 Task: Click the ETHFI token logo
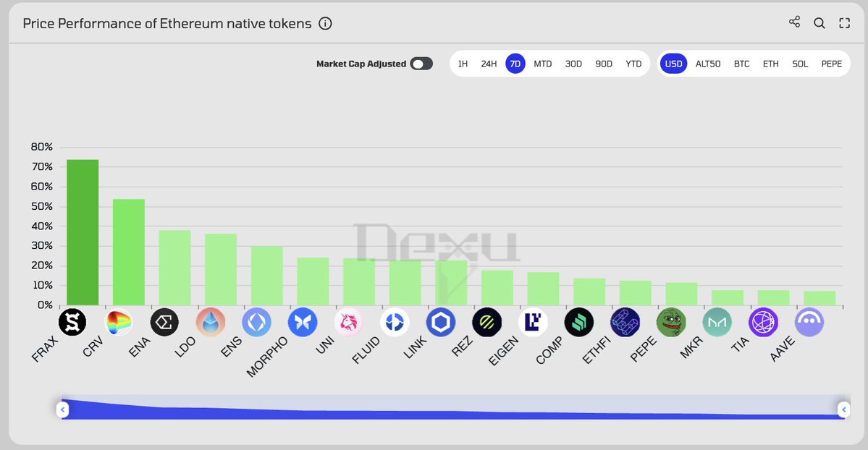(625, 322)
